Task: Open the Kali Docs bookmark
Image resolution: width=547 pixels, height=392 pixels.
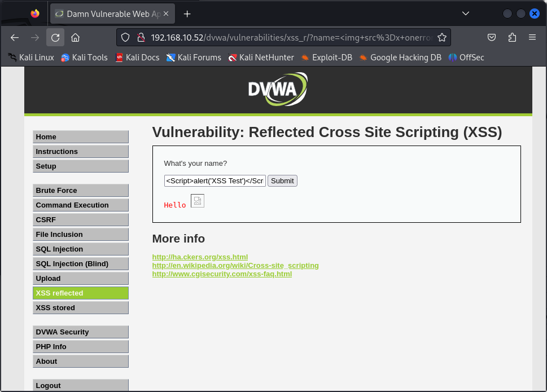Action: pyautogui.click(x=137, y=58)
